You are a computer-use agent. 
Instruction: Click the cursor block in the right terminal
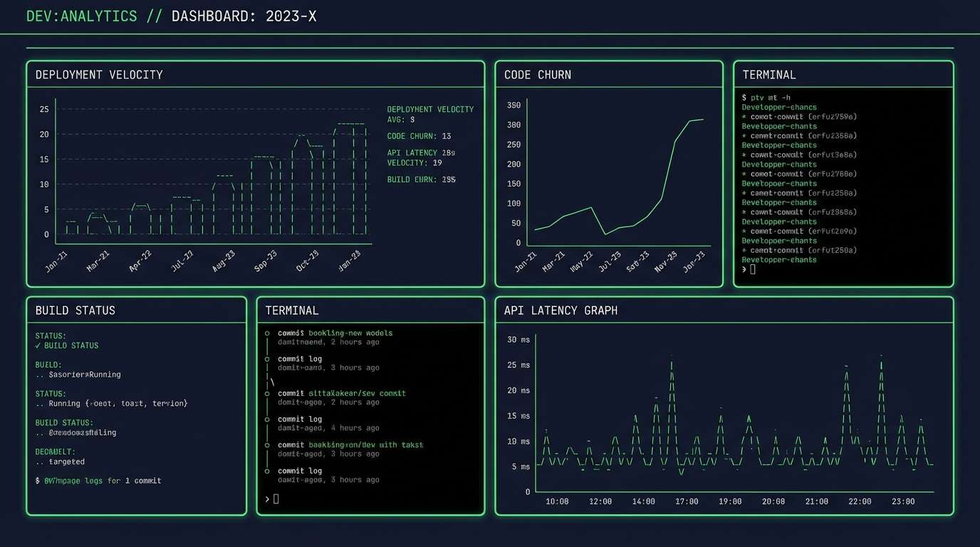[x=753, y=269]
